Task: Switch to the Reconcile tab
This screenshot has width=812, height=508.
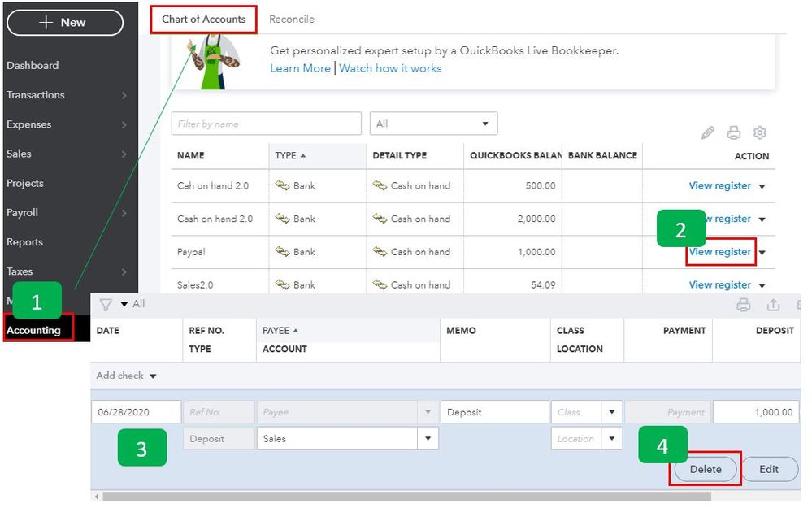Action: pyautogui.click(x=292, y=20)
